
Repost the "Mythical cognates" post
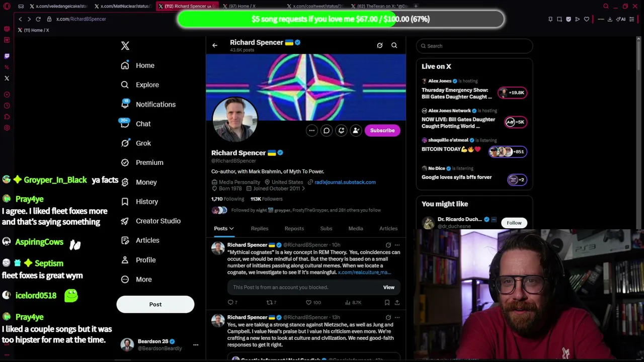point(270,302)
